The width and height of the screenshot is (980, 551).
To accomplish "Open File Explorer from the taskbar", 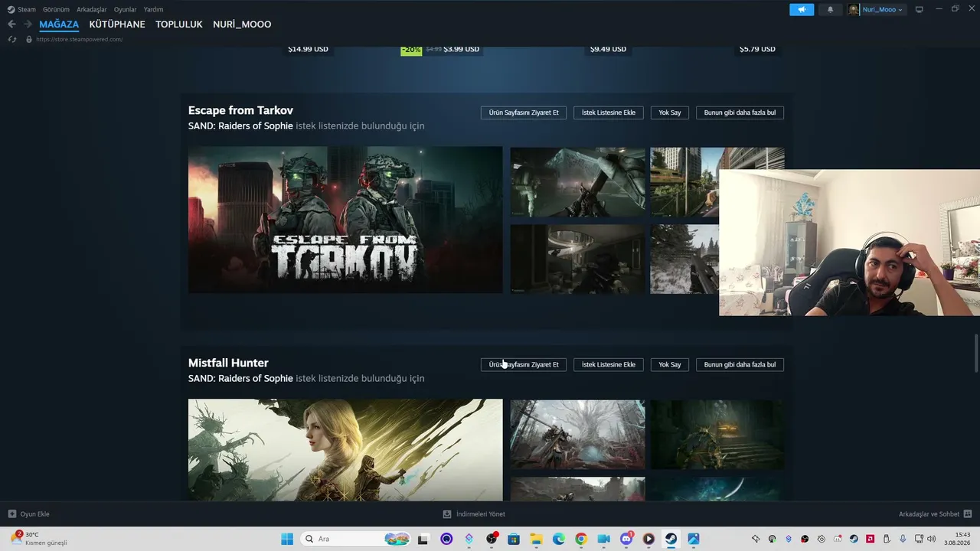I will (536, 539).
